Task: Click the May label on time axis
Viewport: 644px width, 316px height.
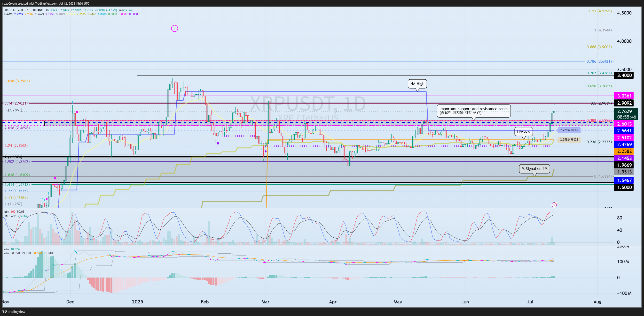Action: pos(398,302)
